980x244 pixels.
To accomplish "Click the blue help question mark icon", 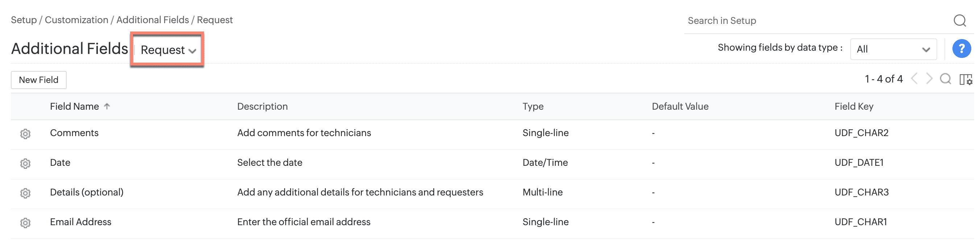I will coord(961,49).
